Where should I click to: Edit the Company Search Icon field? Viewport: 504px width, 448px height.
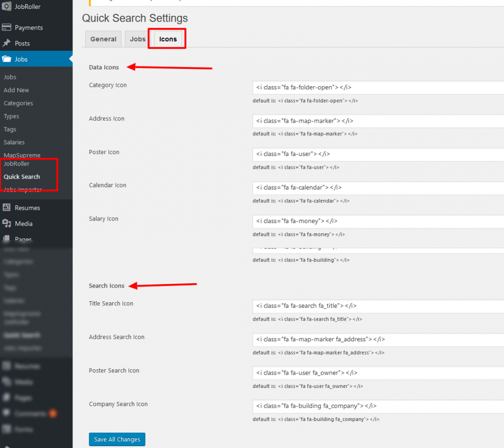pyautogui.click(x=378, y=406)
